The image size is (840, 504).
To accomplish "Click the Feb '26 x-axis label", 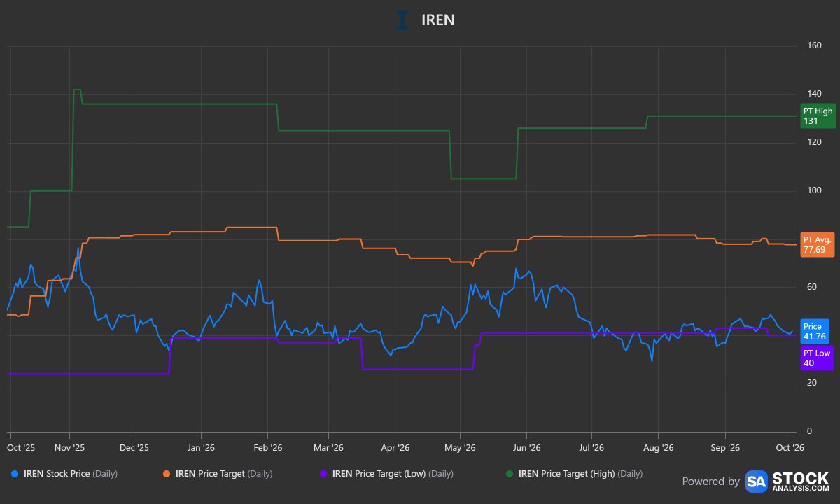I will coord(267,447).
